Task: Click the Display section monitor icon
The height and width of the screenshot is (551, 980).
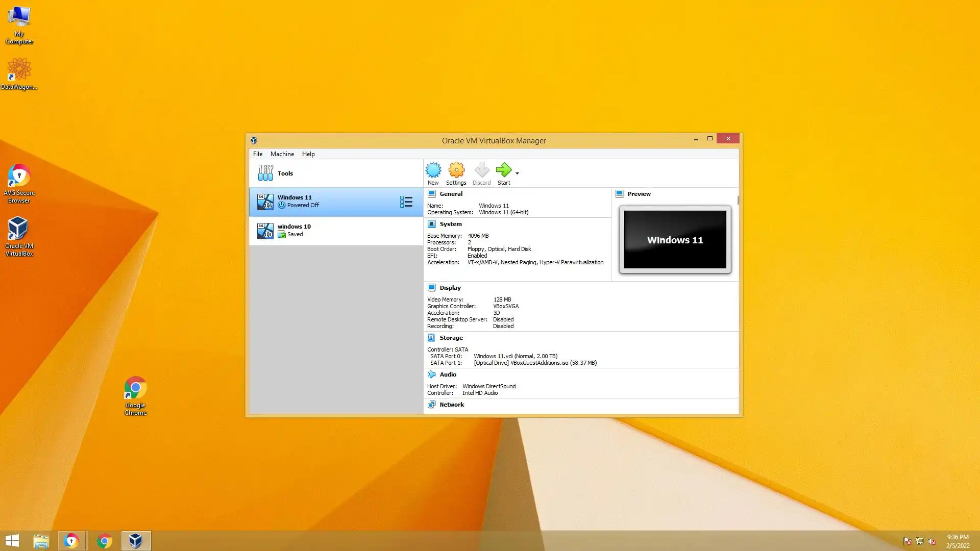Action: click(431, 288)
